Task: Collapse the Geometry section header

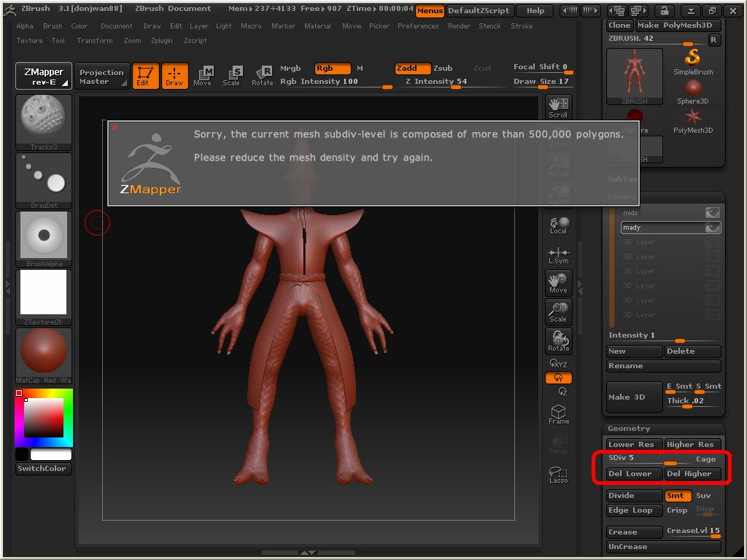Action: pos(629,429)
